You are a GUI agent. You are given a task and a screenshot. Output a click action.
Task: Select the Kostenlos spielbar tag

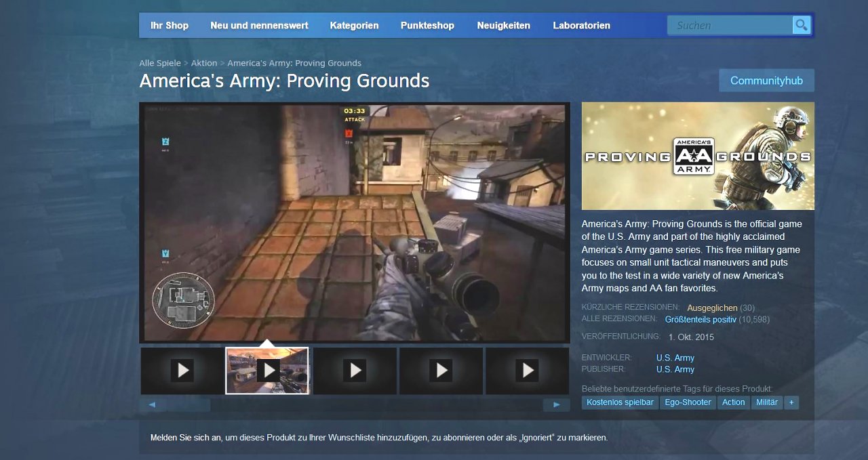(x=620, y=402)
